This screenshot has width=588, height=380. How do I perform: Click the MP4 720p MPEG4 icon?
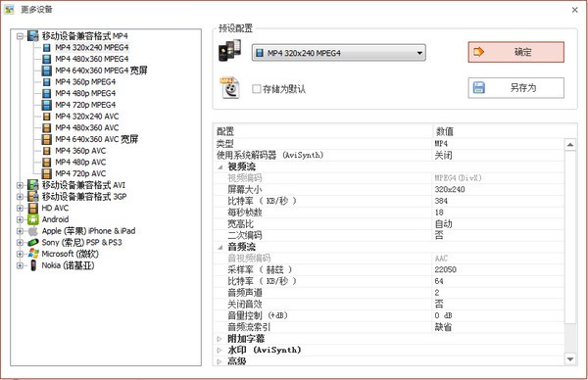coord(46,105)
